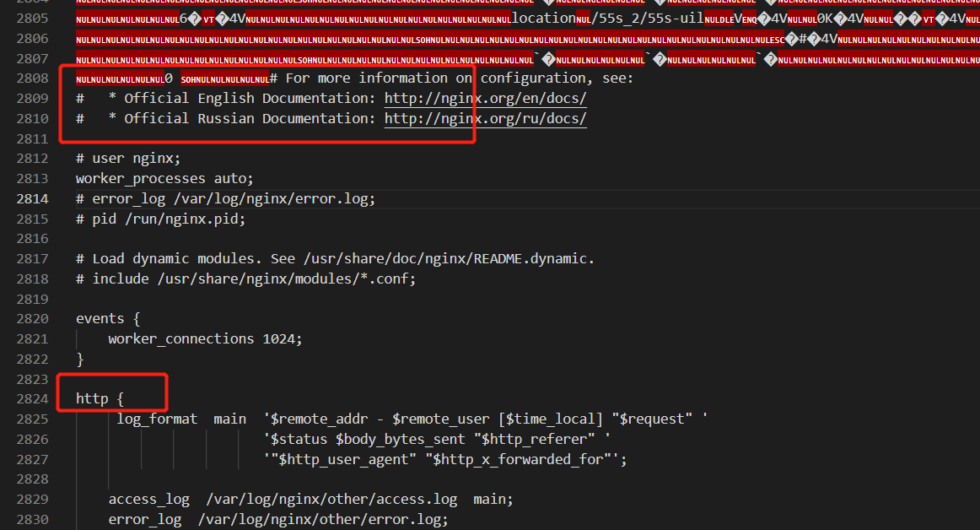The width and height of the screenshot is (980, 530).
Task: Click the "http {" block opener
Action: click(100, 398)
